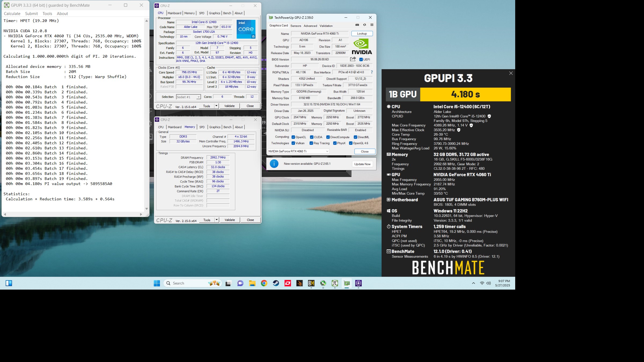
Task: Click the orange-striped black taskbar icon
Action: coord(299,283)
